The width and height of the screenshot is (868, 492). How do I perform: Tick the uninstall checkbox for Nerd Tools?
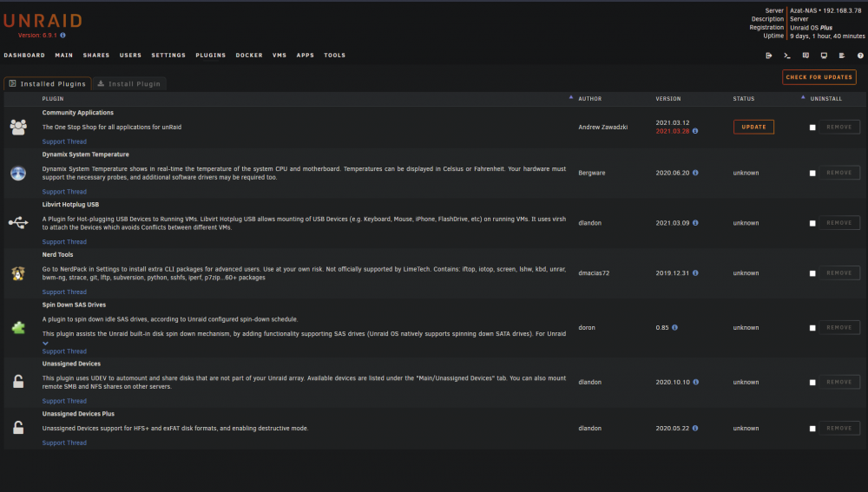812,273
